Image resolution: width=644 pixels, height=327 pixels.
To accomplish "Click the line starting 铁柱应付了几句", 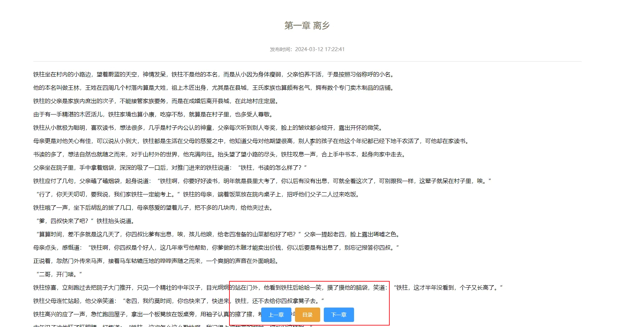I will click(262, 181).
